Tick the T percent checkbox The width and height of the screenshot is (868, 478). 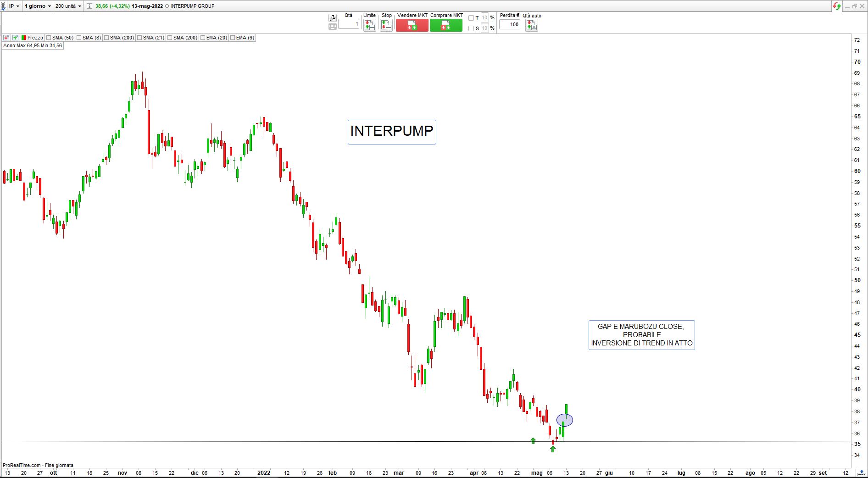point(471,18)
